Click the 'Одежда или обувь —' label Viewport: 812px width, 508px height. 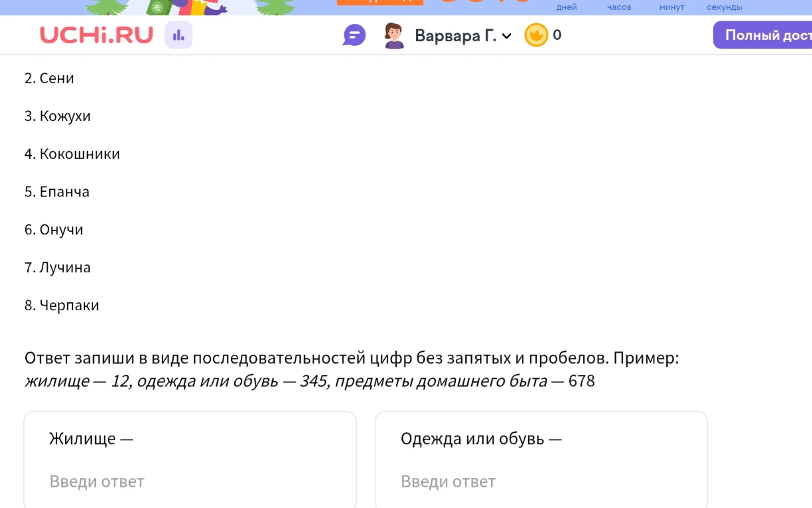[481, 439]
